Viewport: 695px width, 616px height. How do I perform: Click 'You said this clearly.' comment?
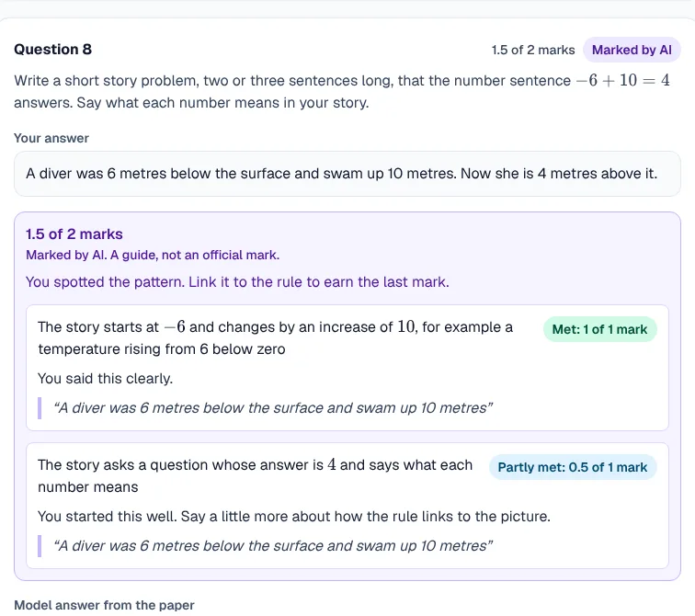105,379
